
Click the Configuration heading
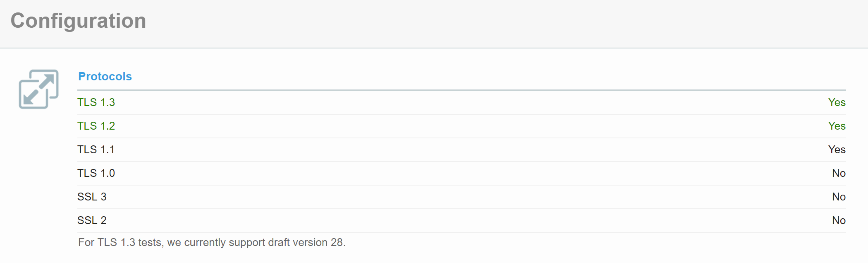click(78, 21)
